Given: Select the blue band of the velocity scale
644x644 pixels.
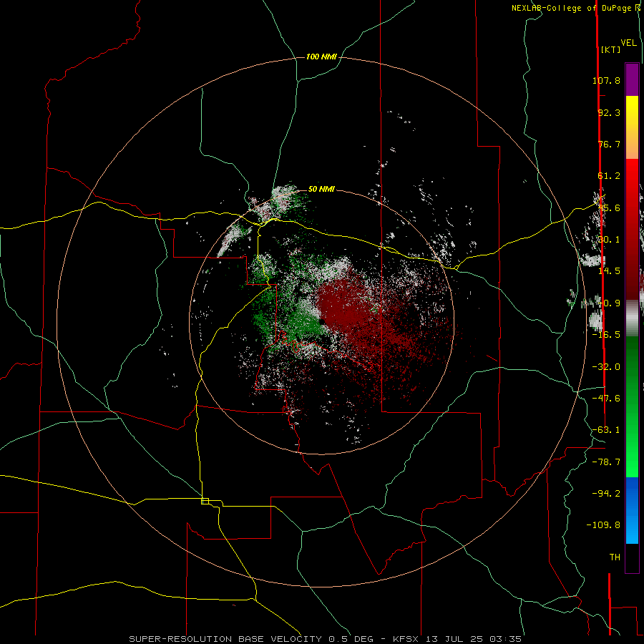Looking at the screenshot, I should point(632,510).
